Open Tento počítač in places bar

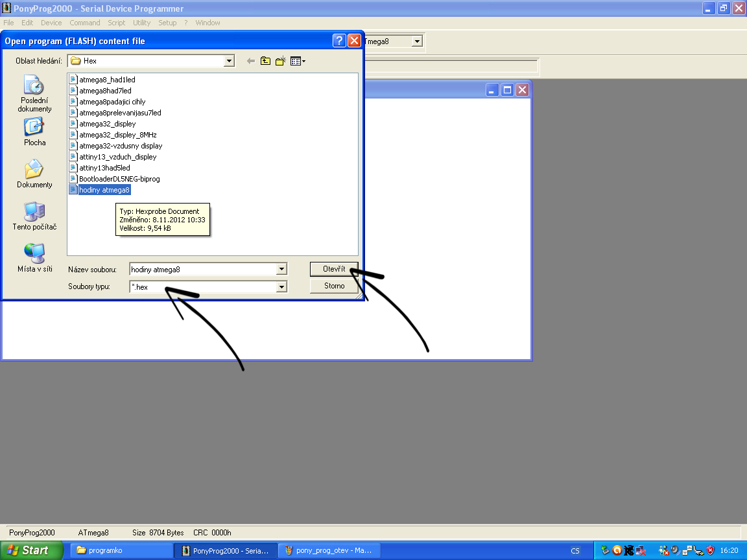(x=34, y=216)
